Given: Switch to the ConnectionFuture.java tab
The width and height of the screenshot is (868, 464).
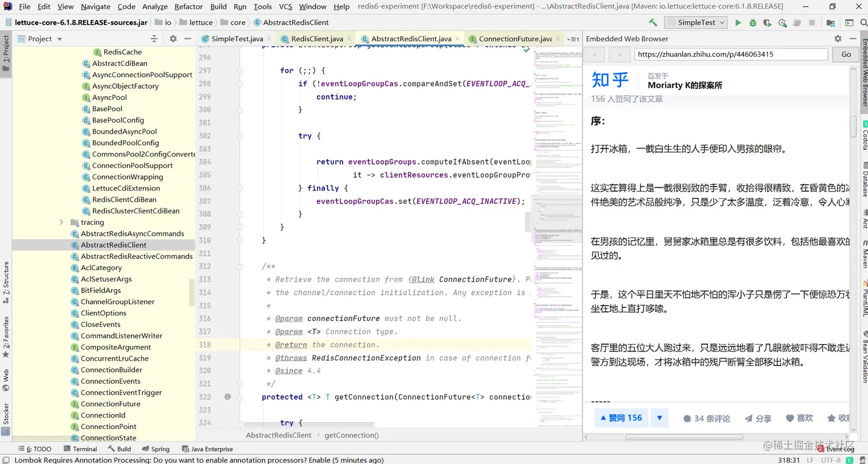Looking at the screenshot, I should coord(516,38).
